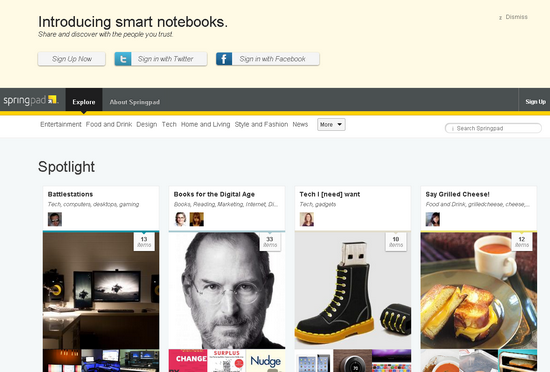
Task: Click the Facebook f icon
Action: pyautogui.click(x=224, y=59)
